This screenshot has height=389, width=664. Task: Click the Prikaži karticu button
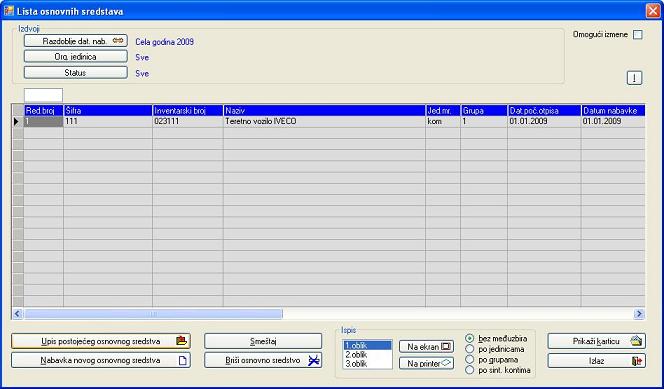click(597, 341)
